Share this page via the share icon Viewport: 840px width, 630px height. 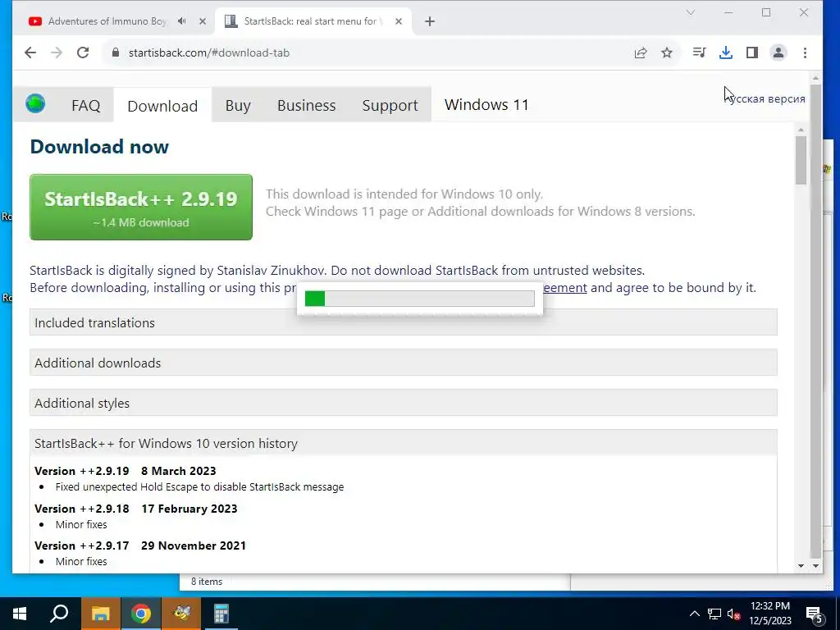point(641,52)
